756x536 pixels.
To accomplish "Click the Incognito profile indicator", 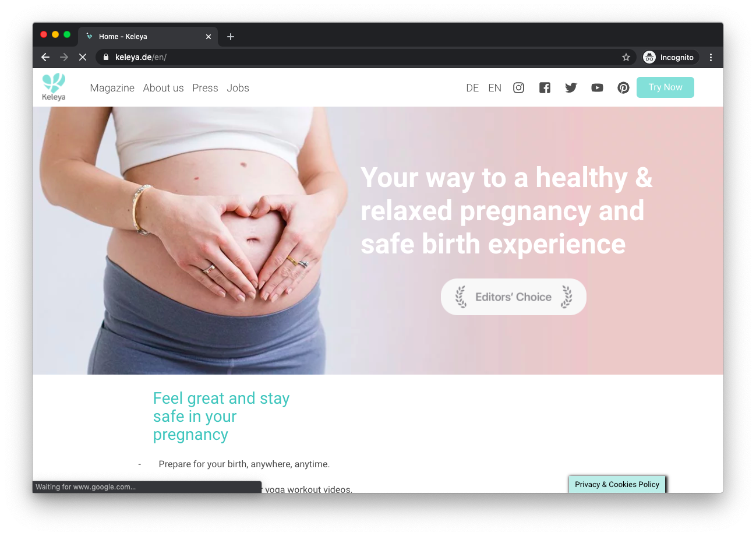I will tap(670, 57).
